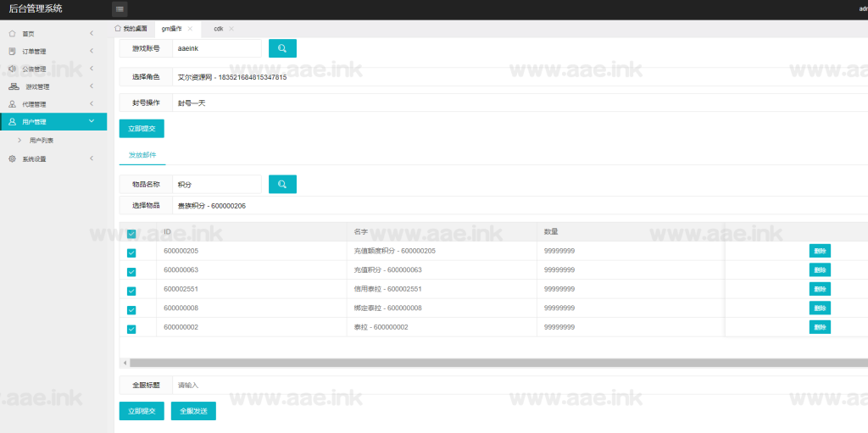Collapse the 用户管理 menu section
Viewport: 868px width, 433px height.
pos(91,122)
